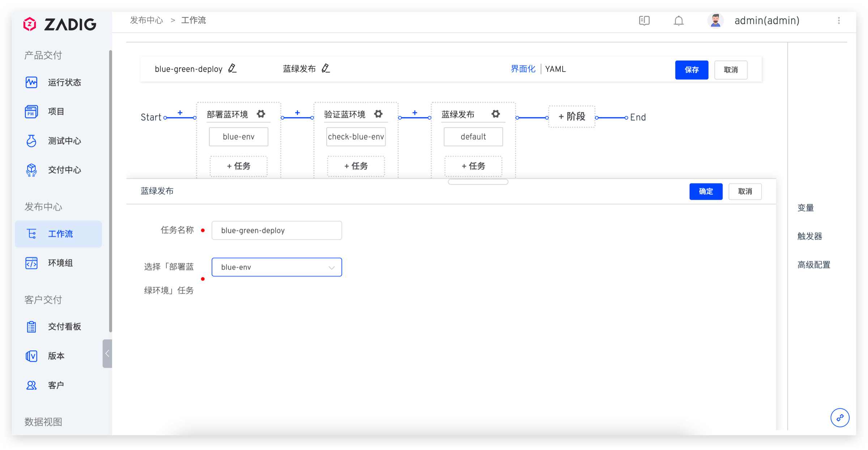Open gear settings for 部署蓝环境 stage
This screenshot has height=450, width=868.
[261, 114]
